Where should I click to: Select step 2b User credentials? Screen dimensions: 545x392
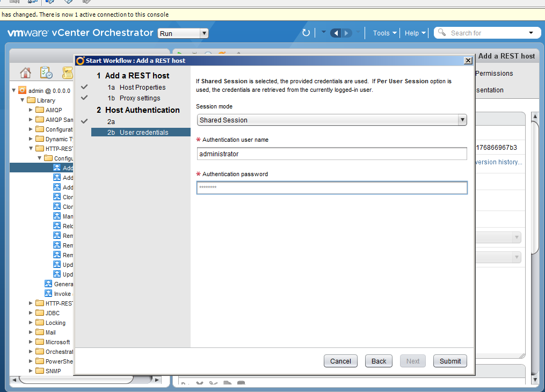pos(141,133)
